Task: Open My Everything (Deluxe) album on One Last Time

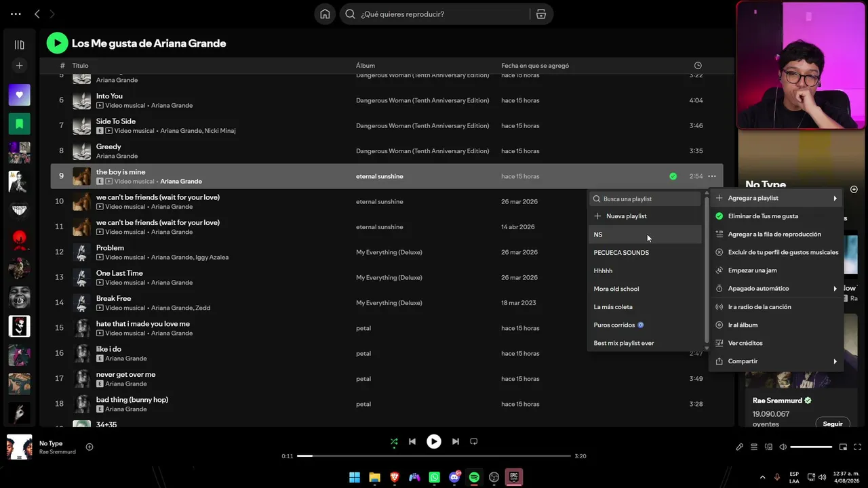Action: point(389,278)
